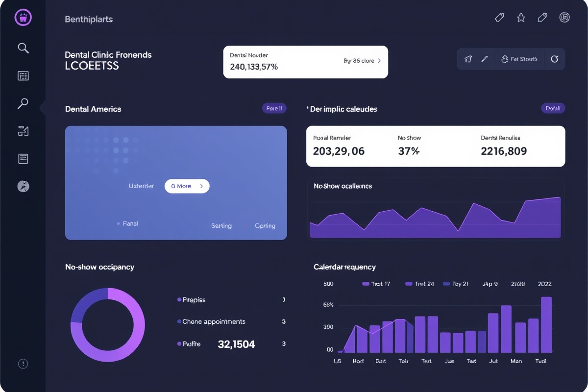This screenshot has height=392, width=588.
Task: Select the active sidebar magnifier icon
Action: (23, 103)
